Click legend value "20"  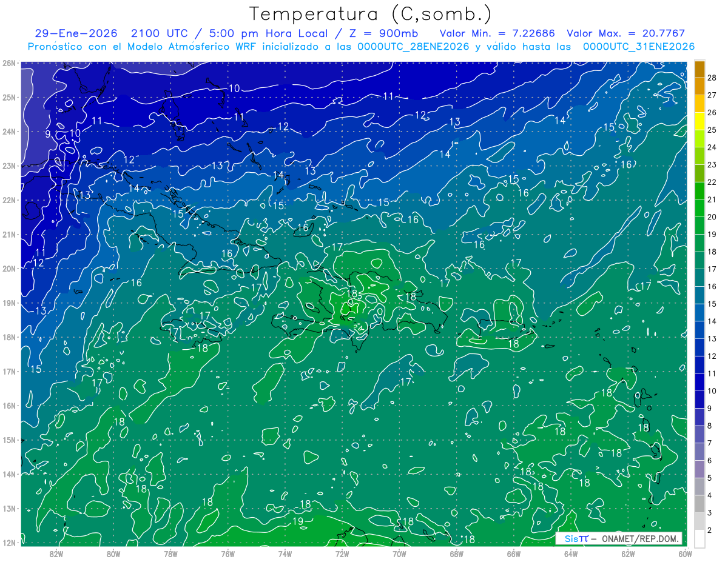[x=712, y=217]
